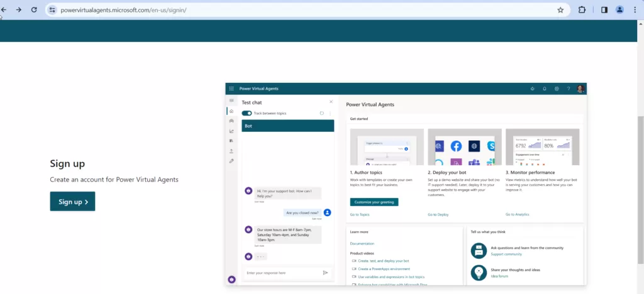Open Analytics chart icon in sidebar
The width and height of the screenshot is (644, 294).
pos(231,131)
